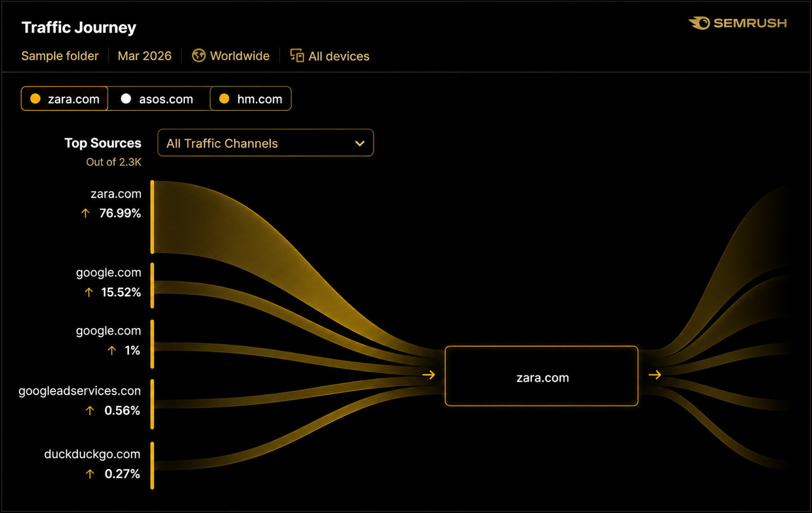Click the Out of 2.3K text
Image resolution: width=812 pixels, height=513 pixels.
coord(114,162)
